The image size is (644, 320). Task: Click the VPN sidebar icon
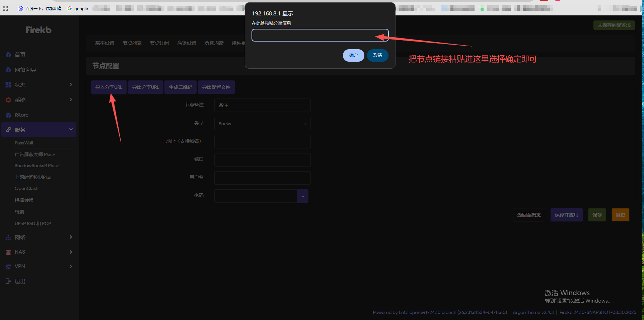pyautogui.click(x=8, y=266)
